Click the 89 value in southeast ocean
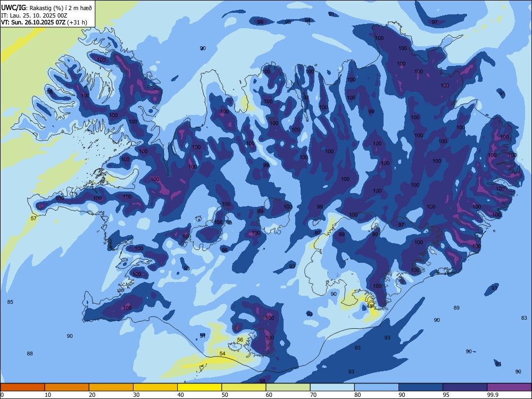The width and height of the screenshot is (532, 399). click(456, 307)
